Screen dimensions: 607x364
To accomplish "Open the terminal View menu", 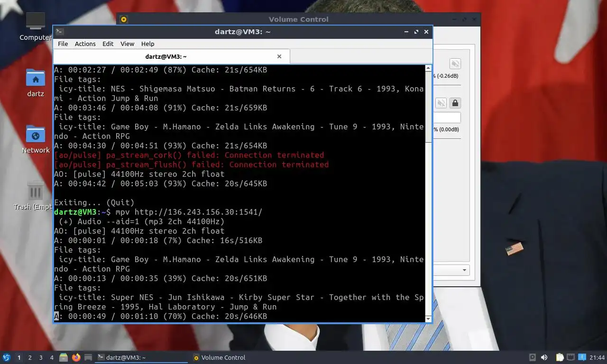I will click(x=127, y=44).
